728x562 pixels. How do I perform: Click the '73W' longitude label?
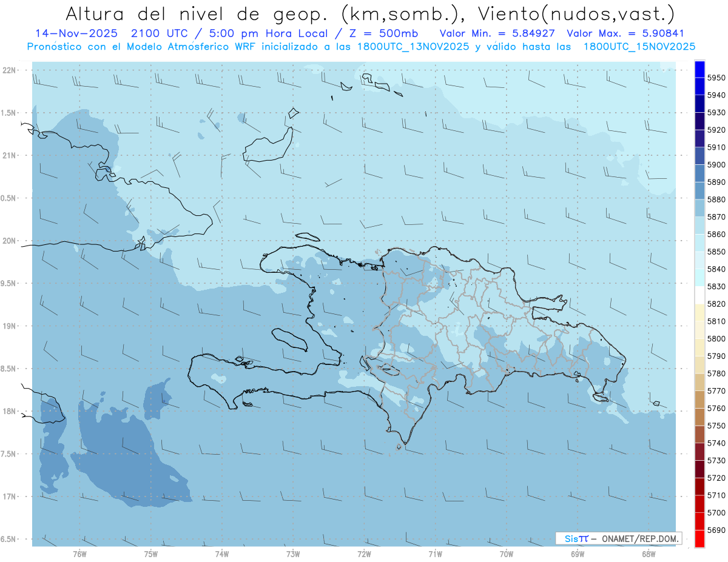[293, 554]
